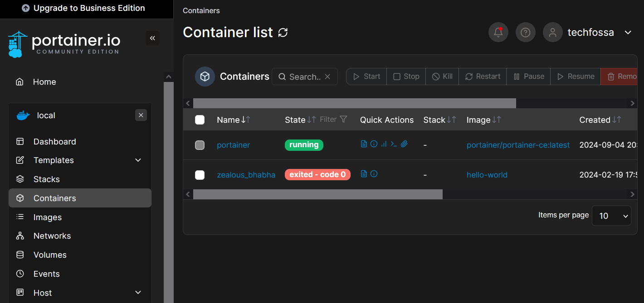Click the refresh icon beside Container list
Viewport: 644px width, 303px height.
[283, 33]
